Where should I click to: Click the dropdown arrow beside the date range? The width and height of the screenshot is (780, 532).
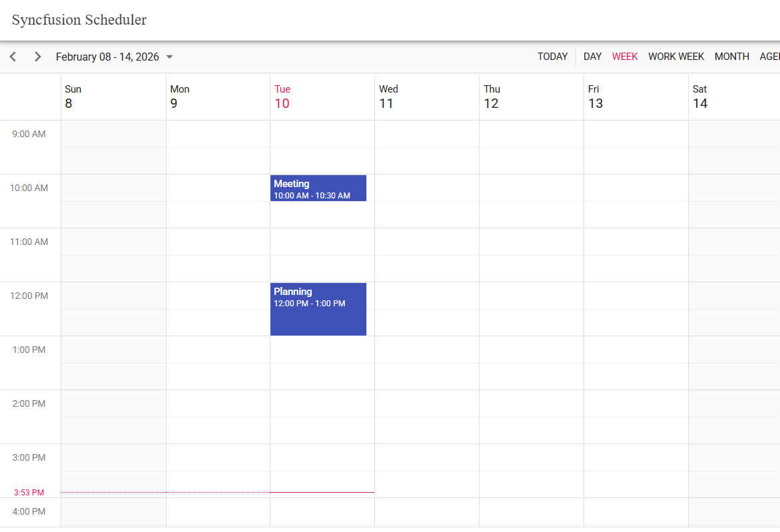pos(169,57)
